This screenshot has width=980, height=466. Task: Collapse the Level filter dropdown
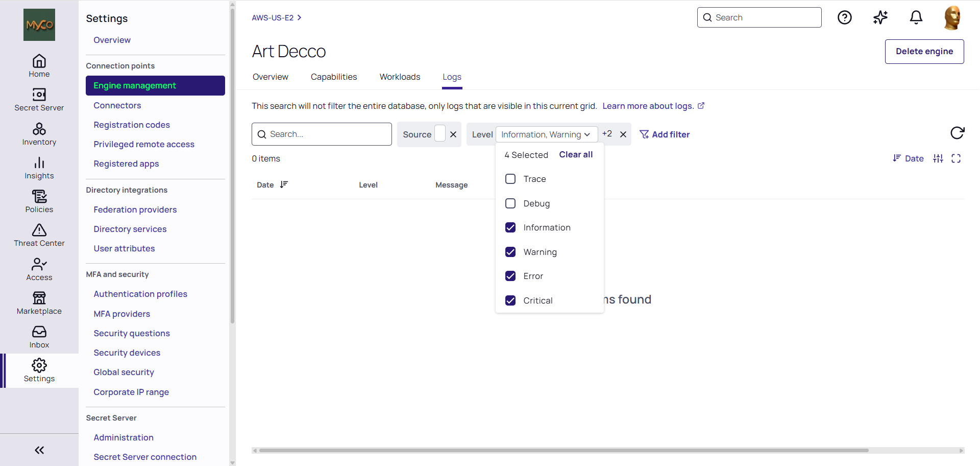pos(546,134)
